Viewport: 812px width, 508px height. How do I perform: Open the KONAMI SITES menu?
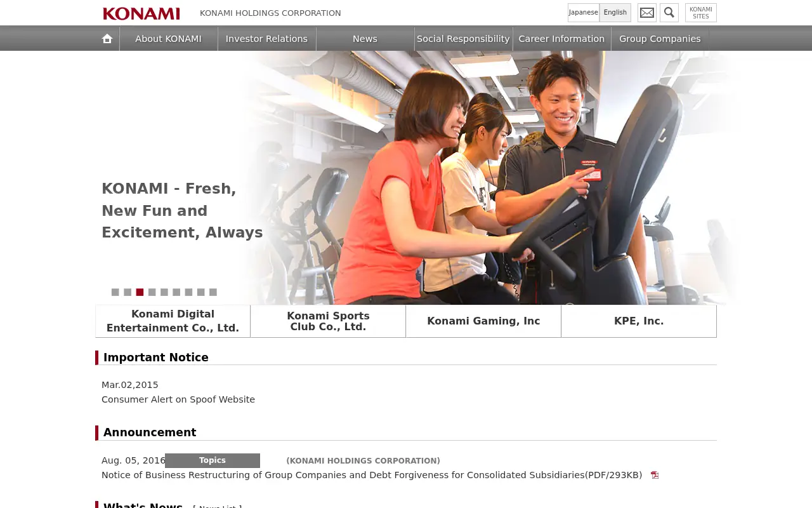(x=701, y=13)
